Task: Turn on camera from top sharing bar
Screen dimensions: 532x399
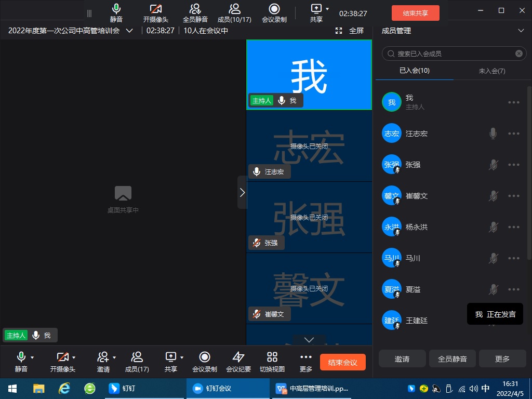Action: pyautogui.click(x=156, y=13)
